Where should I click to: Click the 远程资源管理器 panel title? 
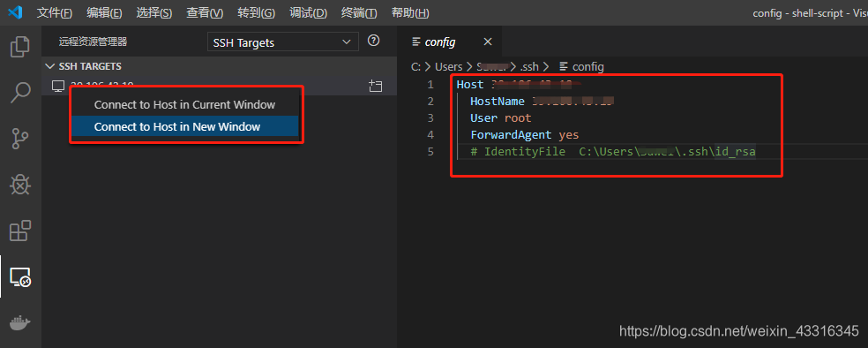(x=93, y=42)
